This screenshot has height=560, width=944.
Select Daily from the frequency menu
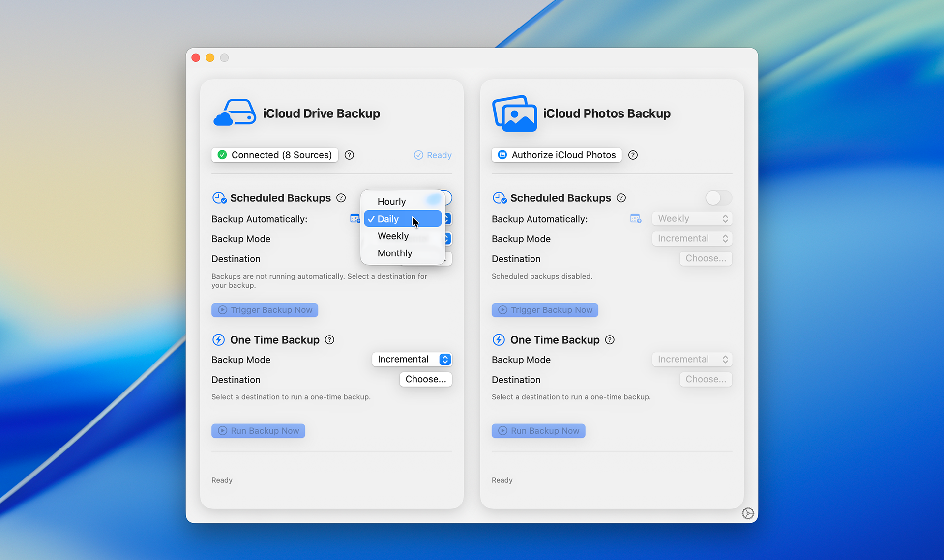403,219
